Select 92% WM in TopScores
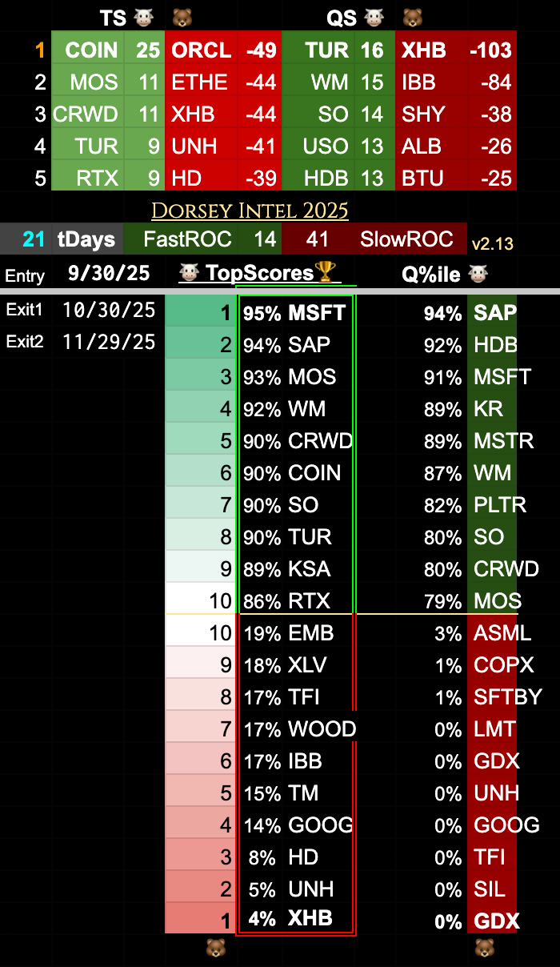The height and width of the screenshot is (967, 560). 284,409
